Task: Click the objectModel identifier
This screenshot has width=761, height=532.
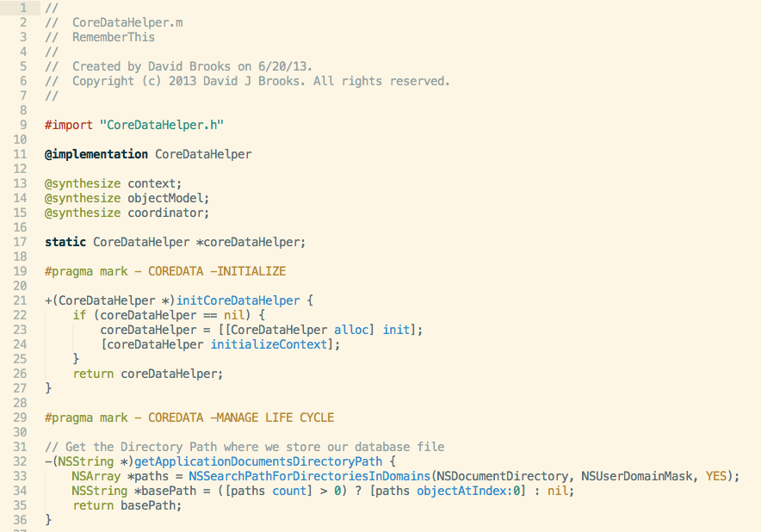Action: [165, 198]
